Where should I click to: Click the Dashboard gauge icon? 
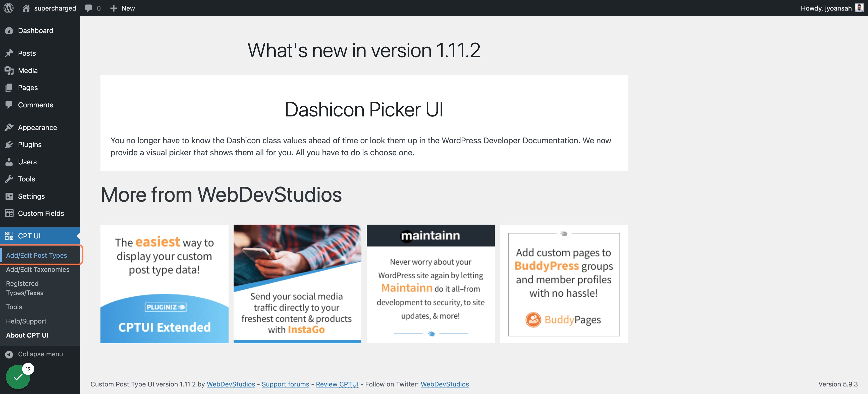[x=9, y=31]
